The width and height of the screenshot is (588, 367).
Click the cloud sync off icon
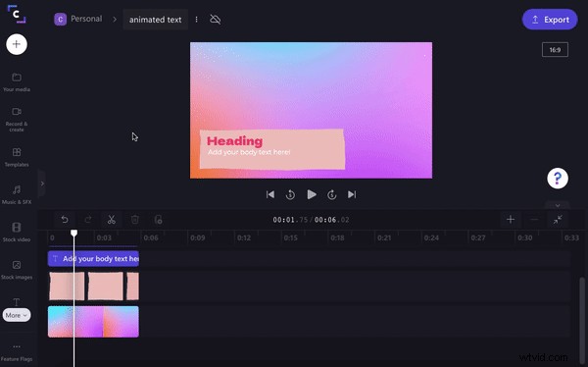(216, 20)
